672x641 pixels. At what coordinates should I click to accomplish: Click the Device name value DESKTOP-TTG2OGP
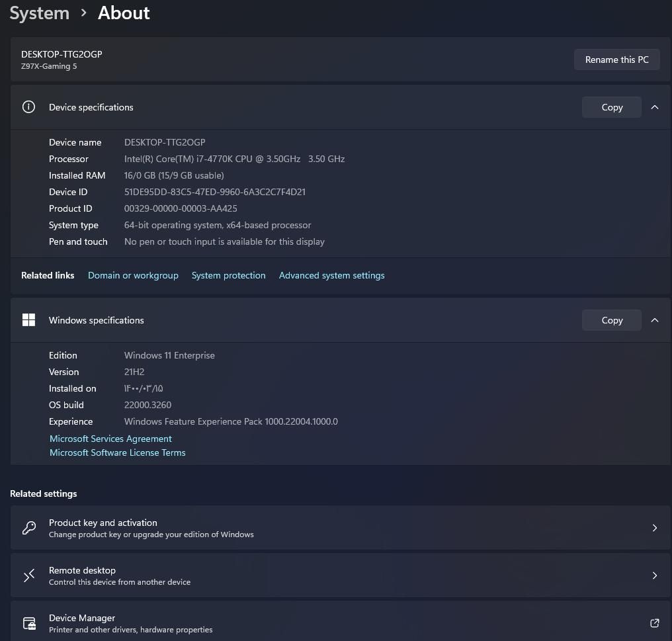coord(165,142)
